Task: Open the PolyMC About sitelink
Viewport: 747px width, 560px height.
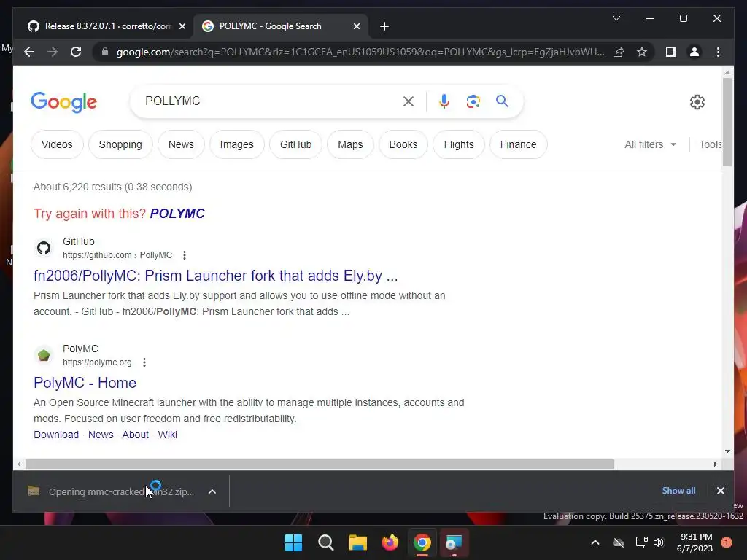Action: (135, 435)
